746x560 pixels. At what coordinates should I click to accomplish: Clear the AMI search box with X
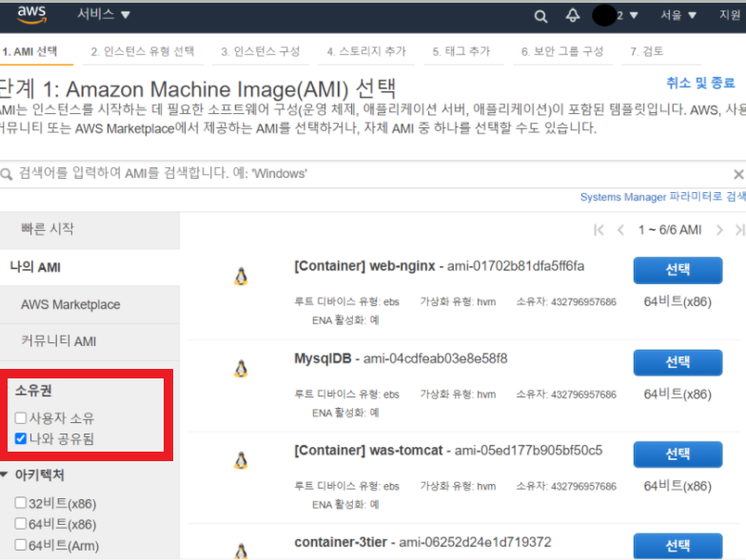738,175
